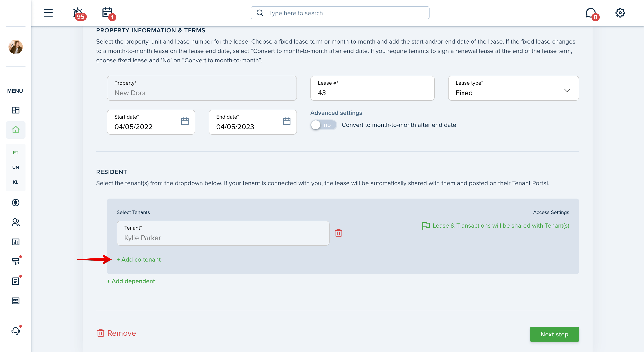Toggle convert to month-to-month switch
This screenshot has height=352, width=644.
324,125
